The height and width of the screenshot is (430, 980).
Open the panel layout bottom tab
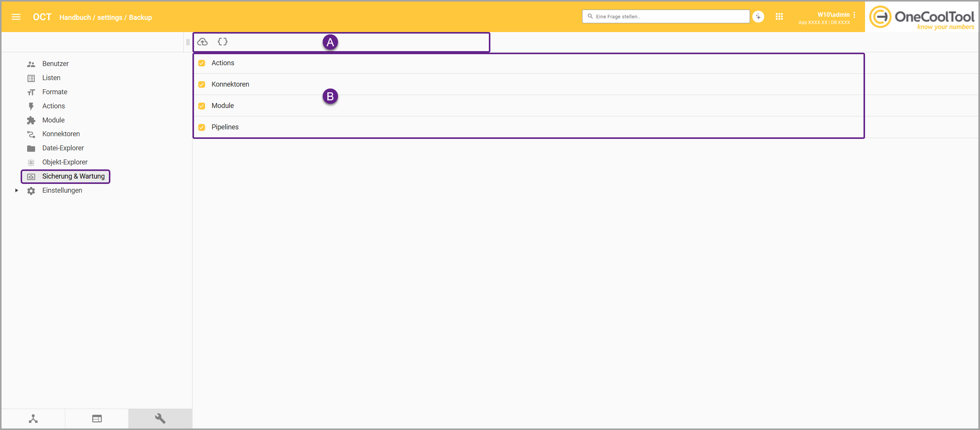pyautogui.click(x=97, y=419)
